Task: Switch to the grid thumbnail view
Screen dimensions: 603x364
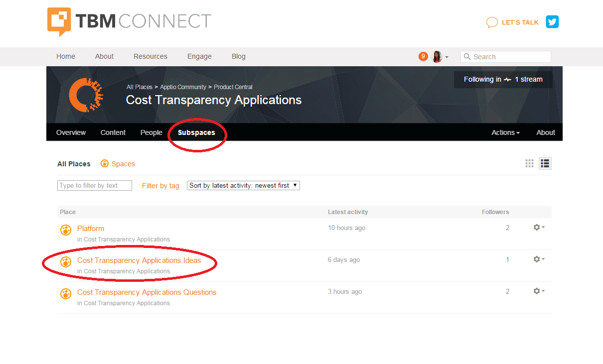Action: [x=530, y=163]
